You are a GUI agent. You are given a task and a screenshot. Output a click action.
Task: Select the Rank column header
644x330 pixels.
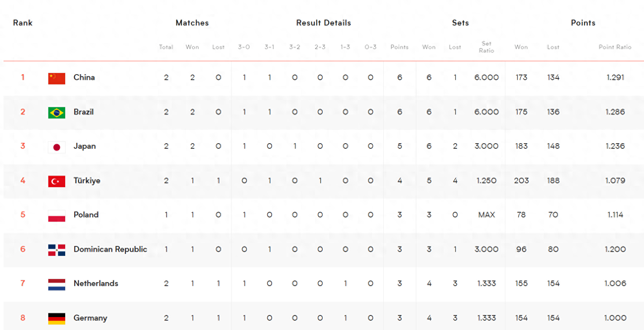(x=23, y=23)
